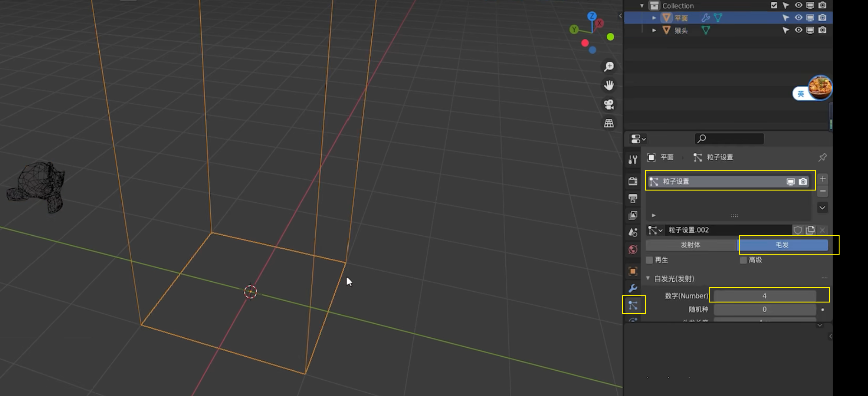Click the hand icon to pan the view
The height and width of the screenshot is (396, 868).
click(609, 85)
